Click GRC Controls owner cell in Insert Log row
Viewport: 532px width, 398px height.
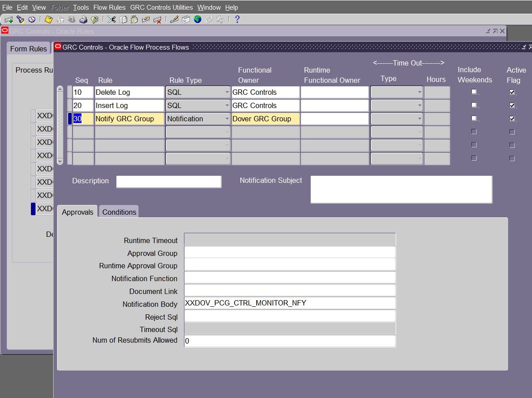[266, 105]
